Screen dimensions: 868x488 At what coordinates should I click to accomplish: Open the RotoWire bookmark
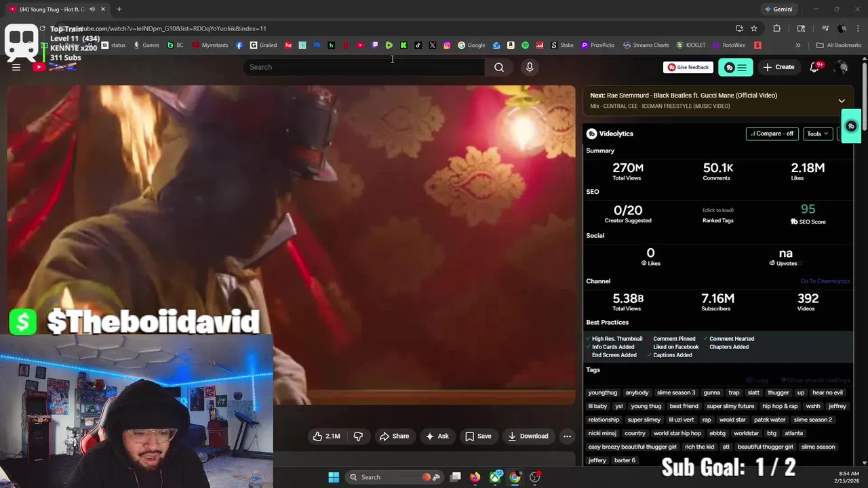(728, 45)
